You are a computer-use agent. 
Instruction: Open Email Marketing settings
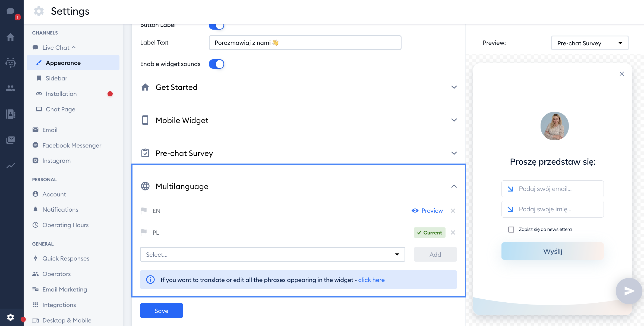[65, 289]
